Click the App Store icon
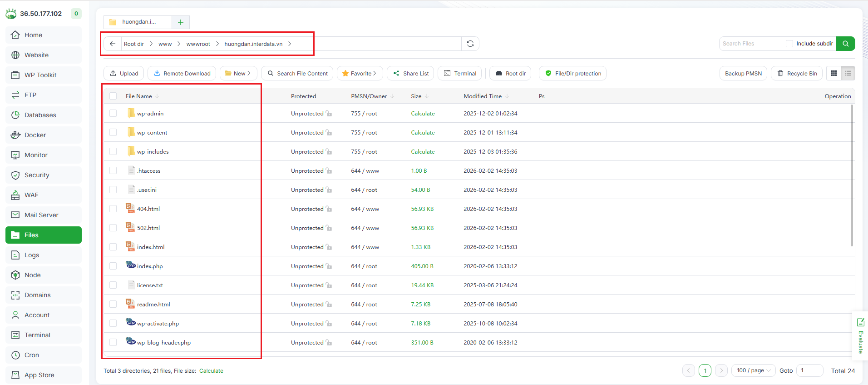The image size is (868, 385). [15, 375]
